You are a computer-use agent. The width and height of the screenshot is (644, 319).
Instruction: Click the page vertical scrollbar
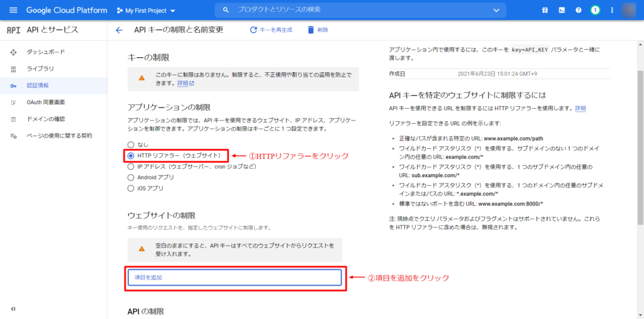(x=640, y=148)
